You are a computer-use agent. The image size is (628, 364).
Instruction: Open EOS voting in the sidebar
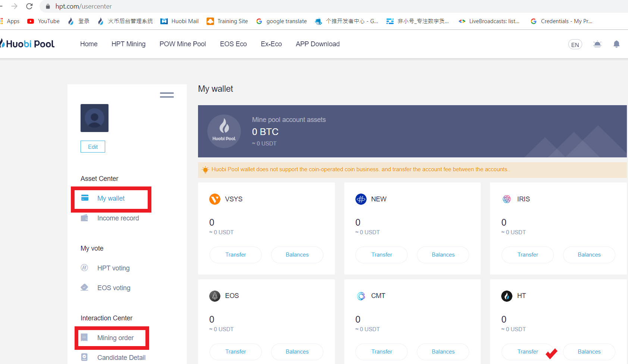pyautogui.click(x=114, y=288)
